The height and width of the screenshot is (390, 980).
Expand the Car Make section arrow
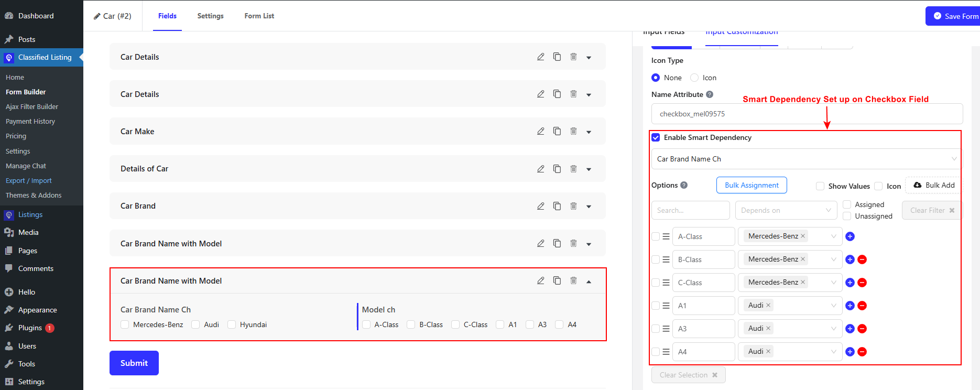point(589,132)
